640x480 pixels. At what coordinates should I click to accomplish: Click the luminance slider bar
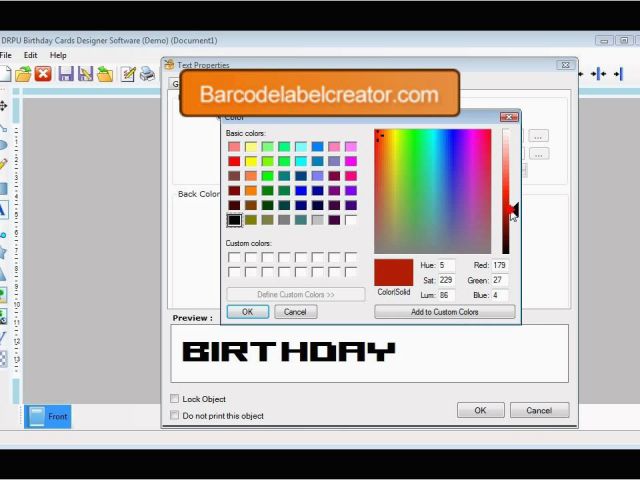[506, 190]
